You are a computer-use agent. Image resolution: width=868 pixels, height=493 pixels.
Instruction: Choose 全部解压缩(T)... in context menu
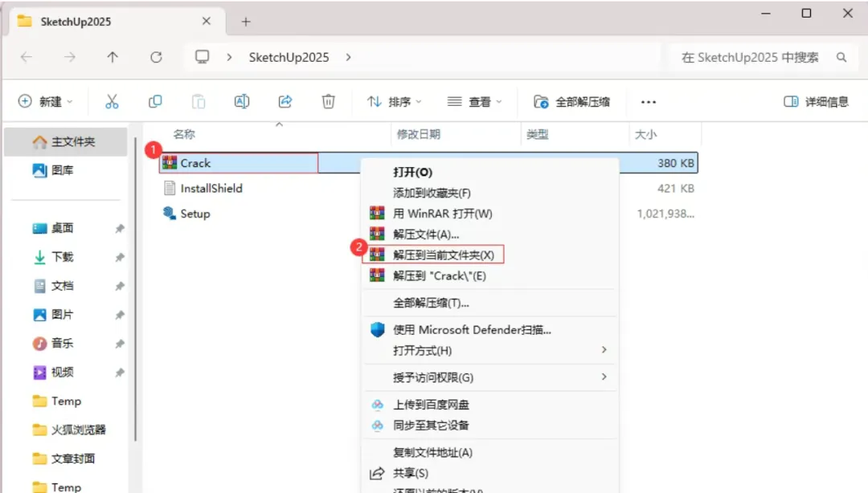(x=490, y=303)
